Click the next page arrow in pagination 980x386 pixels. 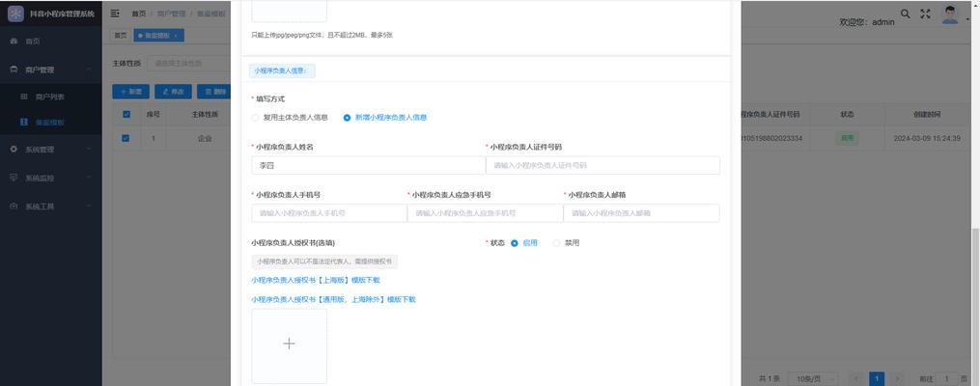[898, 379]
